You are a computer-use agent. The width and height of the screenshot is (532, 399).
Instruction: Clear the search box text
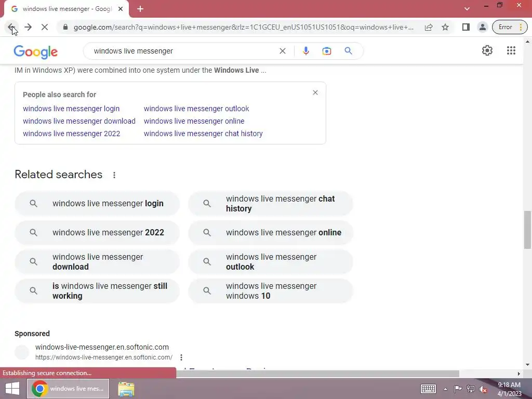282,51
